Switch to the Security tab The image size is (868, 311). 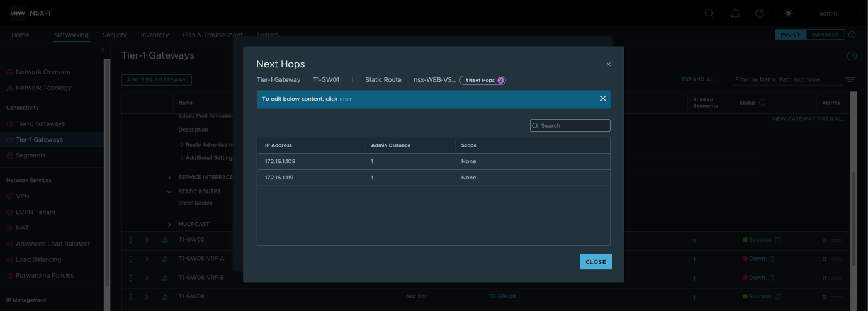tap(115, 35)
